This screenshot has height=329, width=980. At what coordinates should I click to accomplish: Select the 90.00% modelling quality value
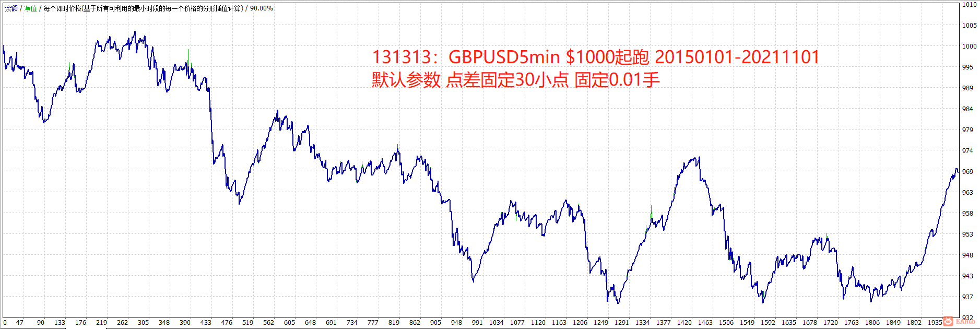pyautogui.click(x=262, y=8)
